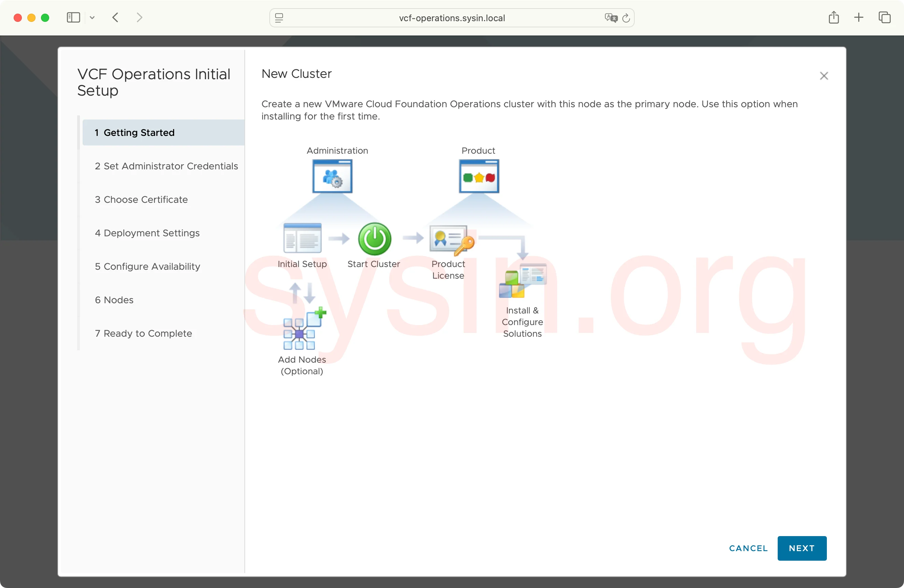
Task: Close the New Cluster dialog with the X
Action: (x=824, y=75)
